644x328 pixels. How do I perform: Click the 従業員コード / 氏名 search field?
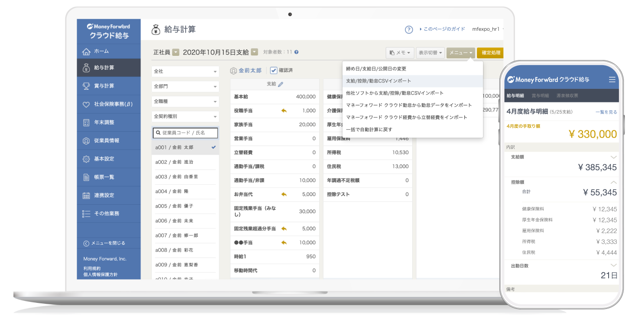point(185,133)
